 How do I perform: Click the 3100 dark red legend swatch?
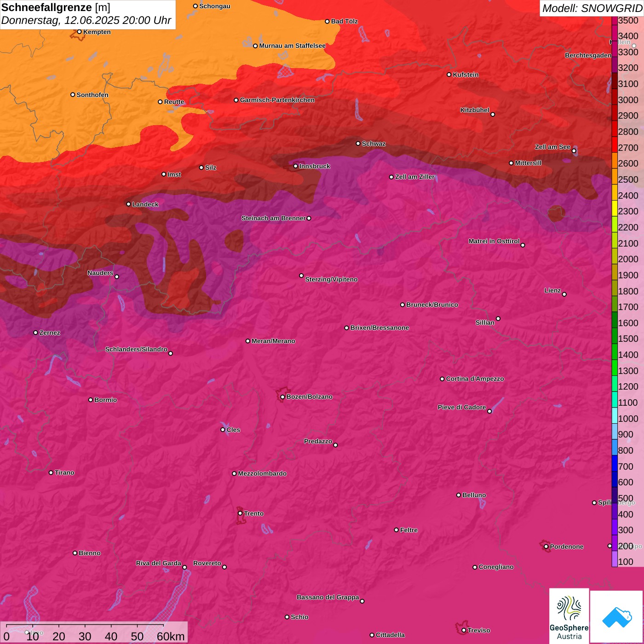coord(615,81)
